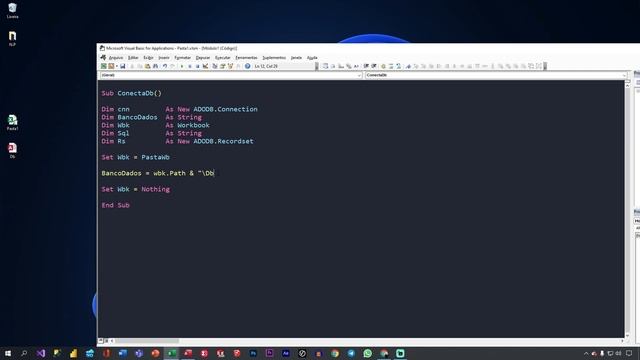Show hidden system tray icons chevron
This screenshot has width=640, height=360.
click(586, 353)
